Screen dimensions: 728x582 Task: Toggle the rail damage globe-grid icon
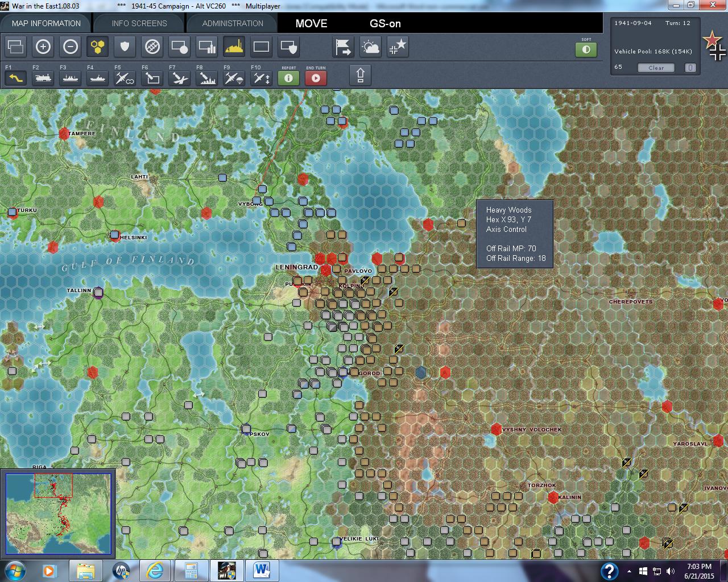[152, 47]
